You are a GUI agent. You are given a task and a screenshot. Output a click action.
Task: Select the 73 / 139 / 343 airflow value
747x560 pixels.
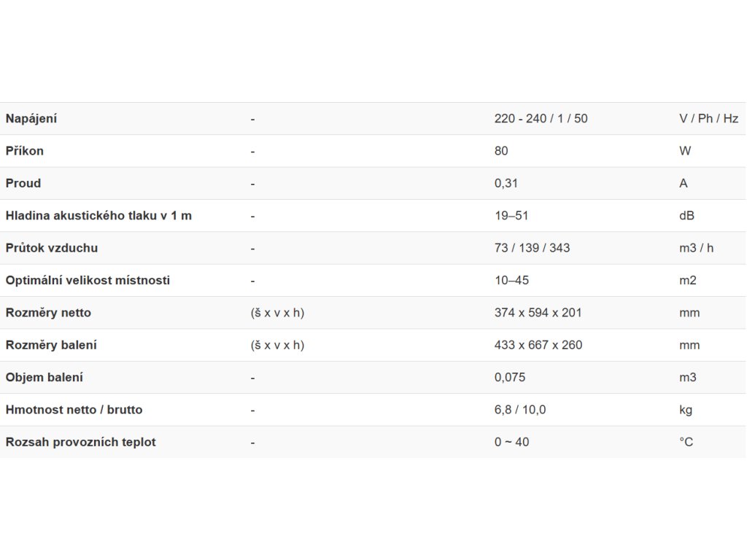click(x=532, y=248)
